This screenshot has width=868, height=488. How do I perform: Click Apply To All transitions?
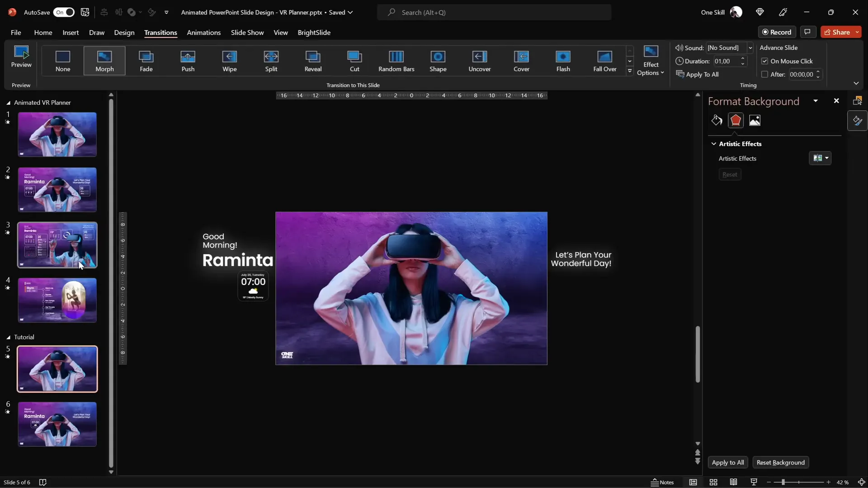tap(697, 74)
